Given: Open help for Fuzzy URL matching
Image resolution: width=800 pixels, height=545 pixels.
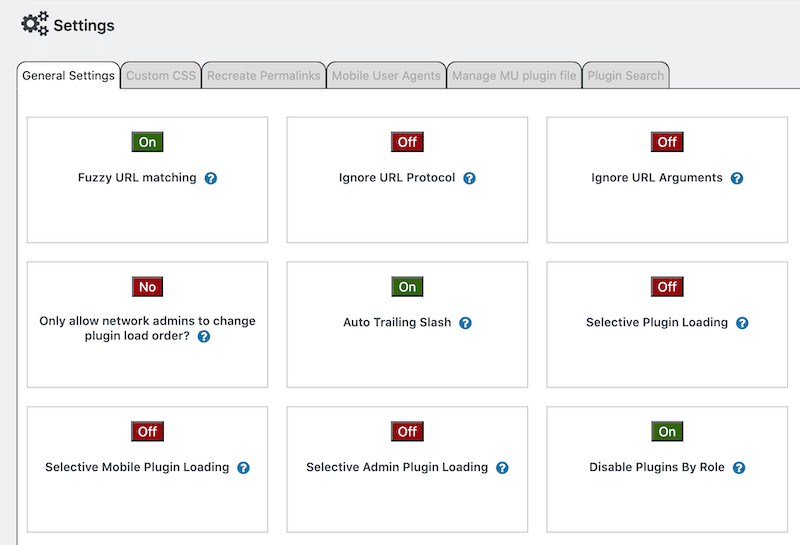Looking at the screenshot, I should 211,178.
